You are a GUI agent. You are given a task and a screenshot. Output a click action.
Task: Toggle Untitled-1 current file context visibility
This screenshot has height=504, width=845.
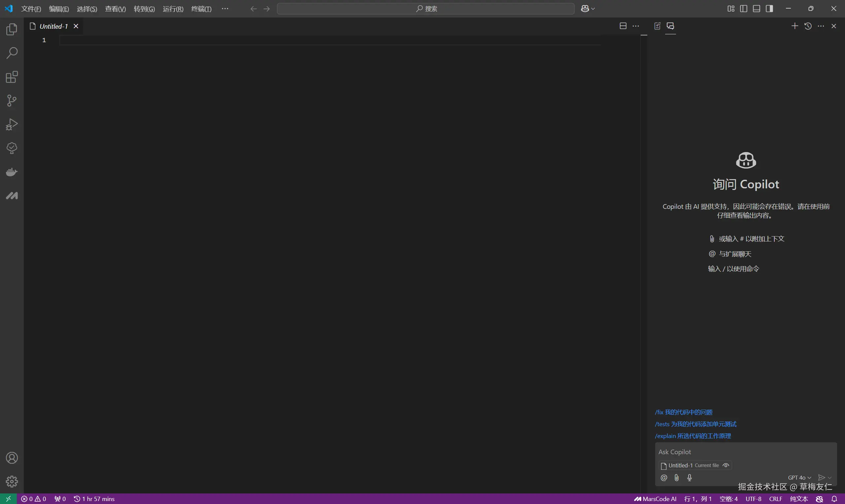pyautogui.click(x=726, y=466)
